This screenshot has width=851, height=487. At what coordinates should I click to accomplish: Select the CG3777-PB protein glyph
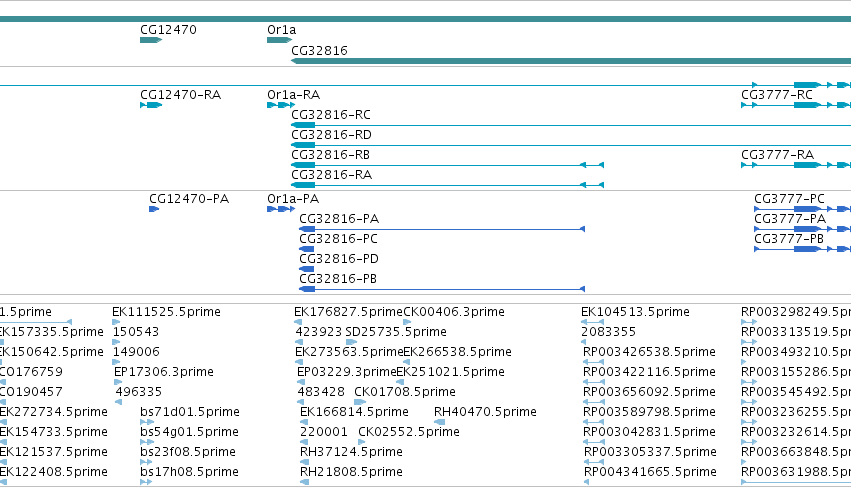(803, 249)
